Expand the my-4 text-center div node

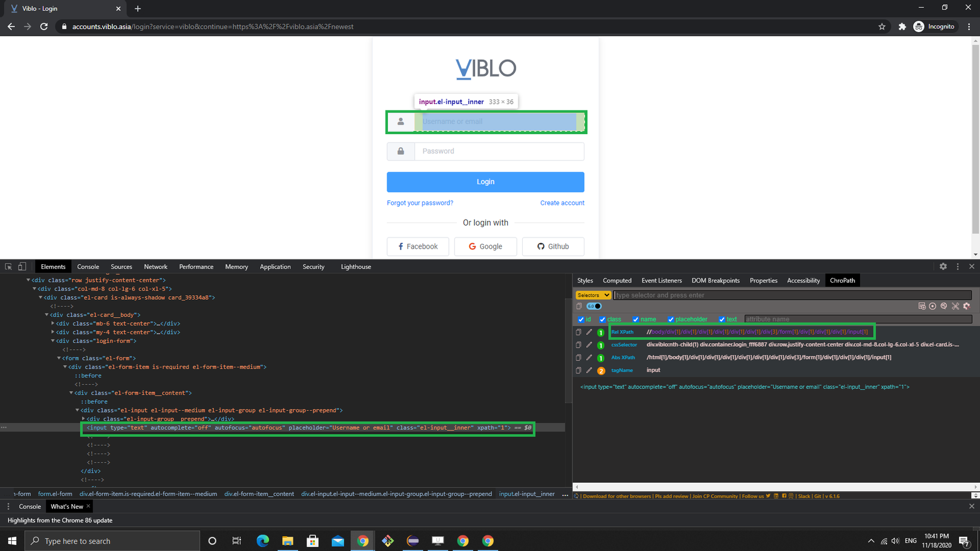(53, 332)
